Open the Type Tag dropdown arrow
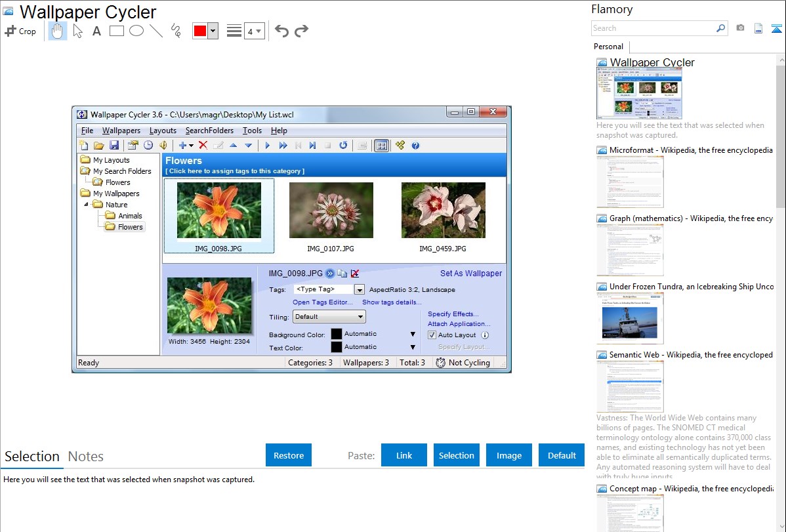This screenshot has height=532, width=786. point(360,290)
